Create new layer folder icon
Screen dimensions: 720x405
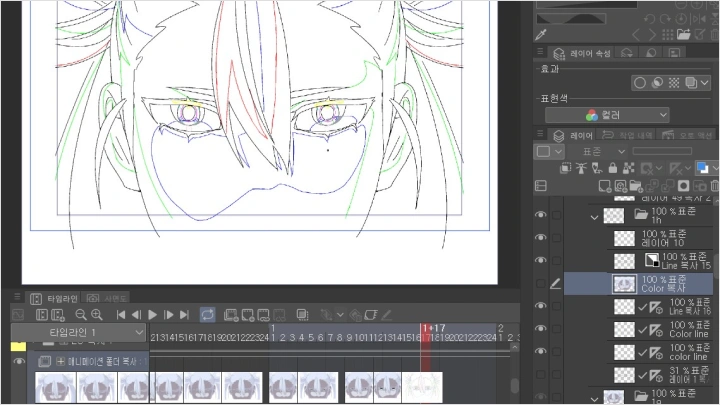(636, 186)
